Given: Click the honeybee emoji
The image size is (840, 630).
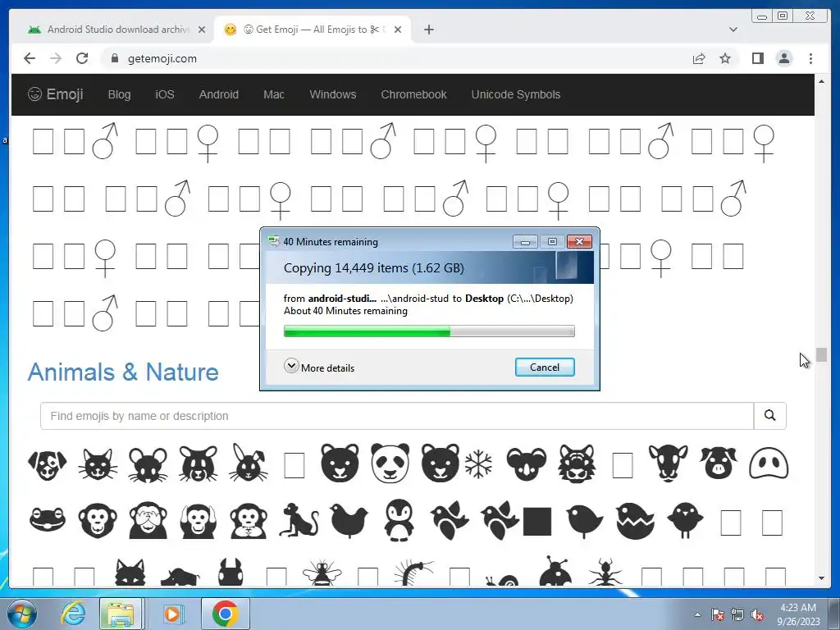Looking at the screenshot, I should 322,573.
